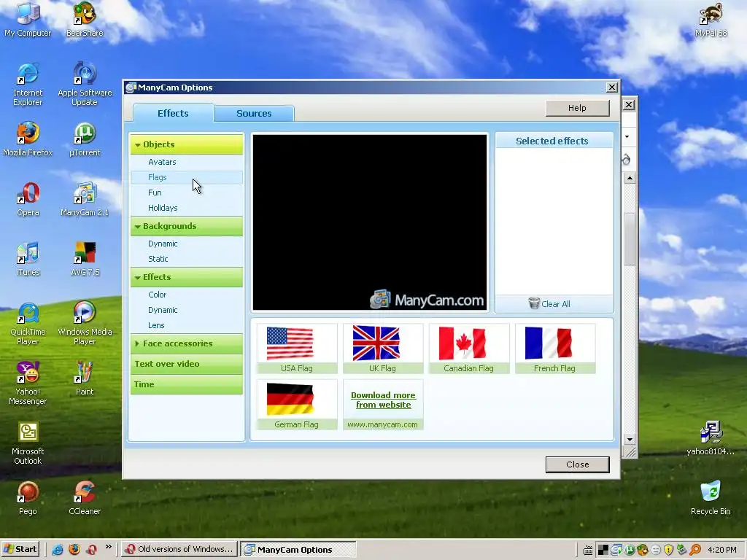Switch to the Sources tab
747x560 pixels.
(254, 113)
